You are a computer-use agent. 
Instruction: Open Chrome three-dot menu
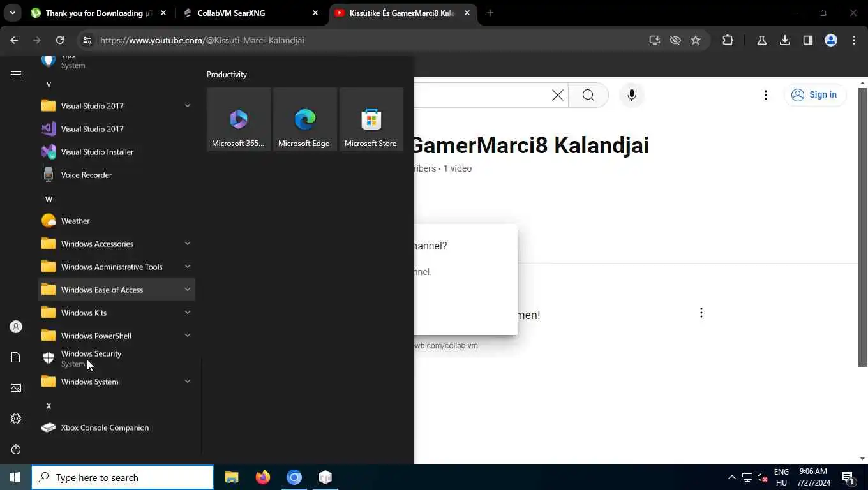(854, 40)
